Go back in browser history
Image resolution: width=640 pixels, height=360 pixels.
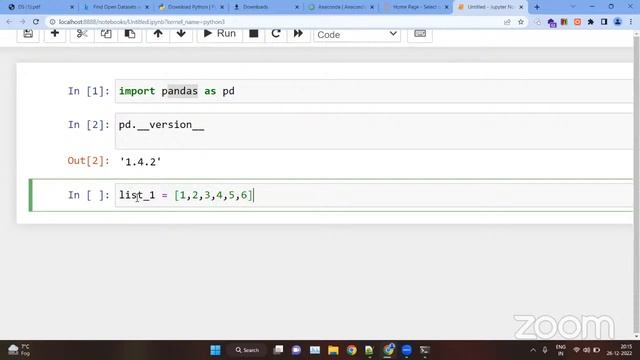[x=9, y=22]
